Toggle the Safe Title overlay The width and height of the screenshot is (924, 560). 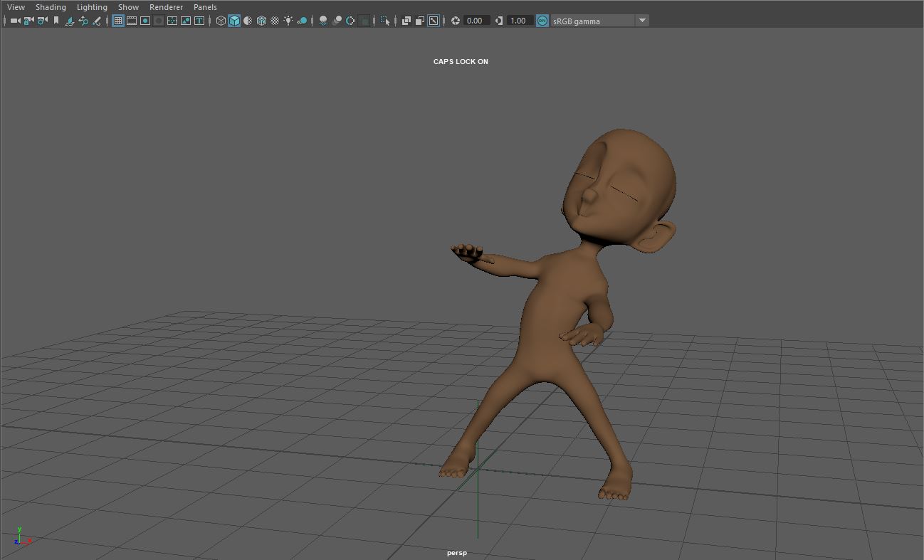(x=199, y=21)
